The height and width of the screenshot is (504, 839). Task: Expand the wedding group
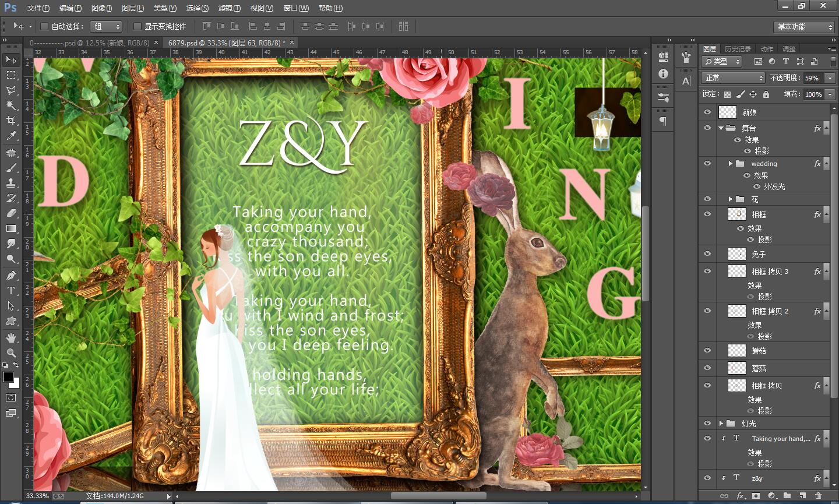click(x=731, y=164)
